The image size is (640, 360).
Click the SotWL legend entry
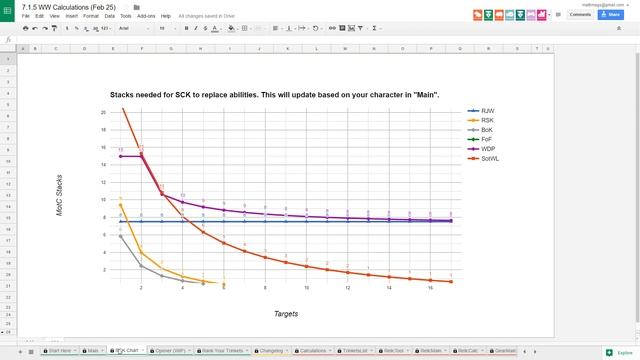tap(483, 158)
